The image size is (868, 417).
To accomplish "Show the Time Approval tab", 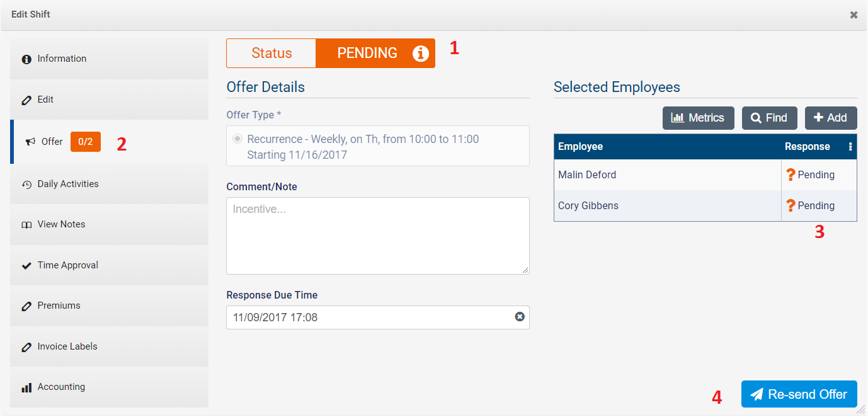I will (67, 265).
